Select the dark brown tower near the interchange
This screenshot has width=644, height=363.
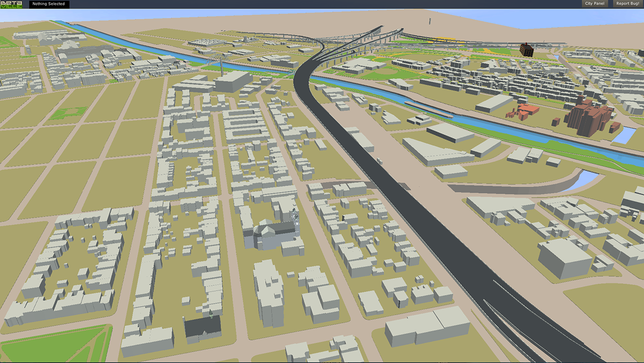tap(527, 50)
